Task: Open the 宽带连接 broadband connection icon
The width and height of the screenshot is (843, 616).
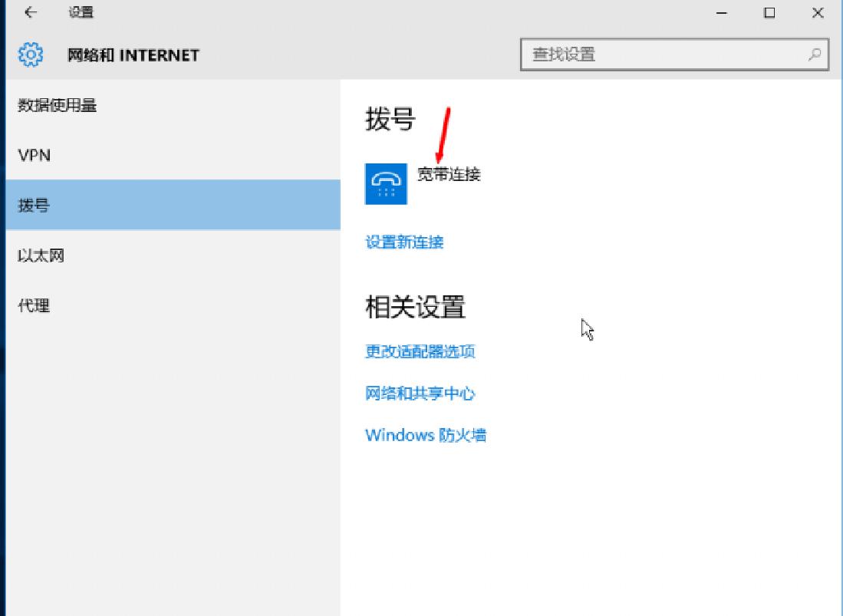Action: pyautogui.click(x=387, y=184)
